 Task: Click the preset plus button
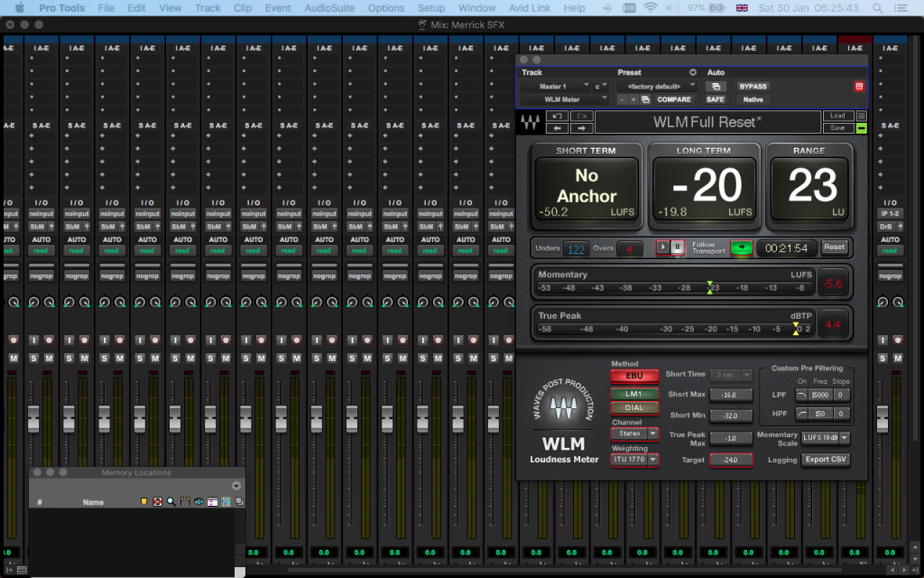633,99
